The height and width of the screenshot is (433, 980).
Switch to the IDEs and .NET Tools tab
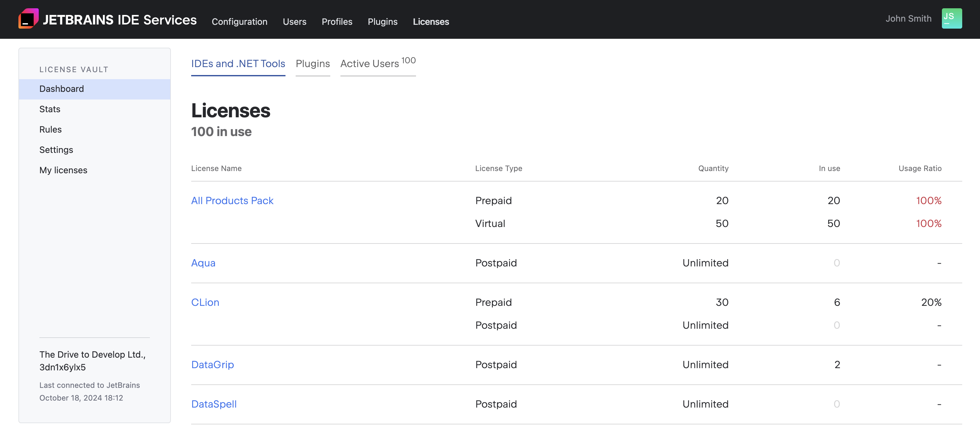(238, 64)
